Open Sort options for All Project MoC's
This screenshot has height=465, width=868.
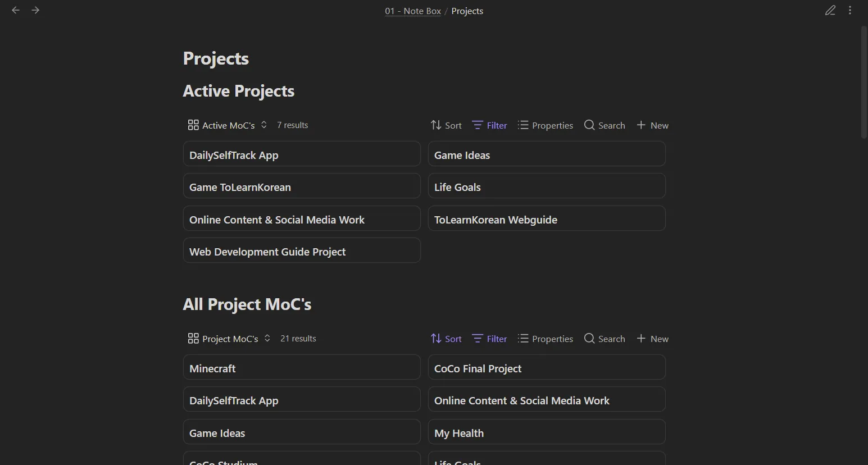pyautogui.click(x=446, y=338)
